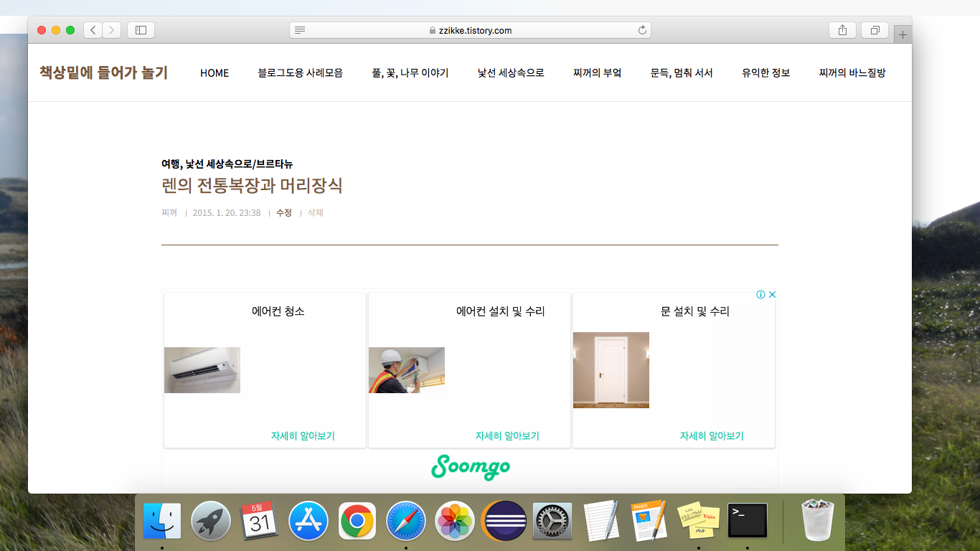Click the Safari compass icon in Dock
This screenshot has height=551, width=980.
[x=406, y=521]
